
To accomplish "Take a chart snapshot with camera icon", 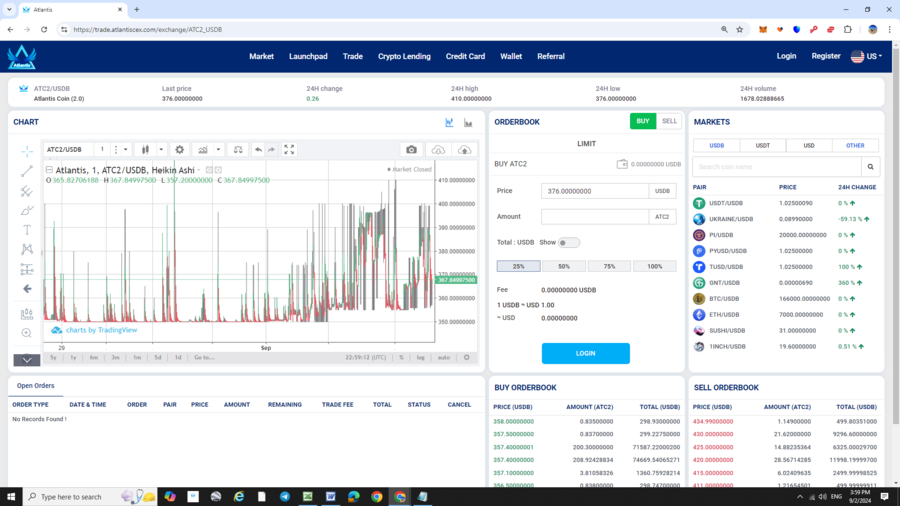I will point(411,150).
